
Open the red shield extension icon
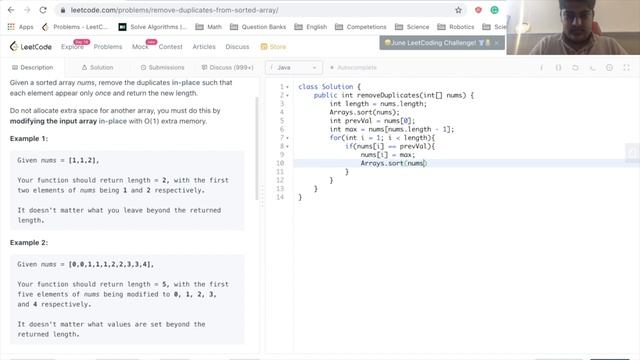tap(478, 10)
